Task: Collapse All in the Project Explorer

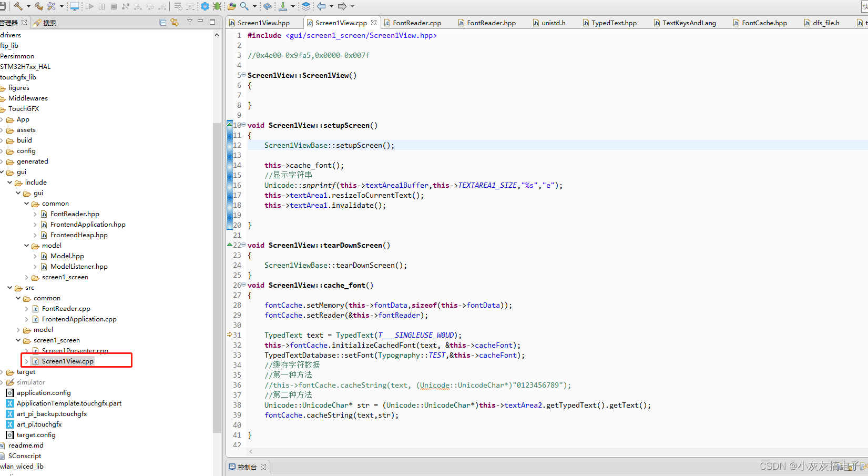Action: (x=163, y=22)
